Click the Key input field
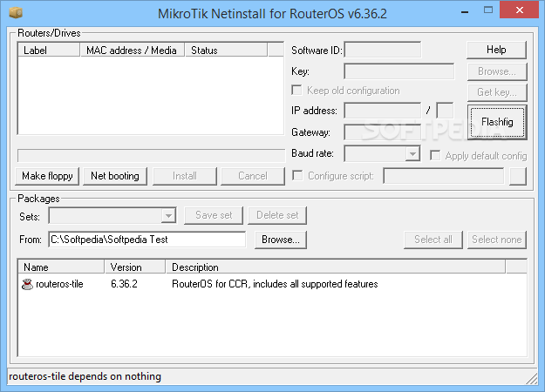The image size is (545, 392). tap(399, 71)
